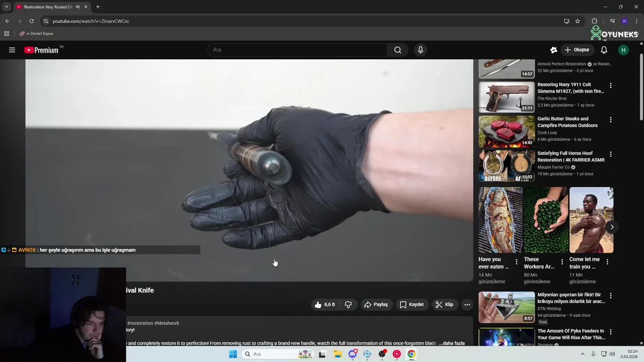
Task: Open 'Come let me train you' short thumbnail
Action: tap(591, 220)
